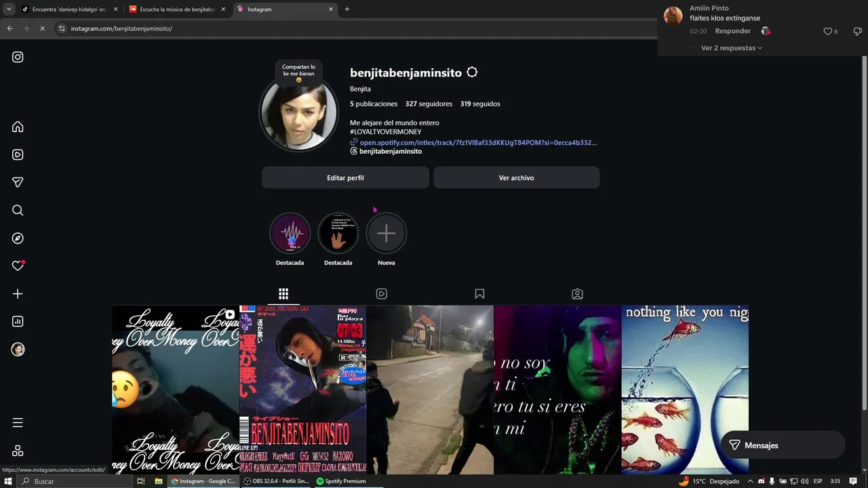Open Discord icon in system tray
The width and height of the screenshot is (868, 488).
[x=761, y=481]
